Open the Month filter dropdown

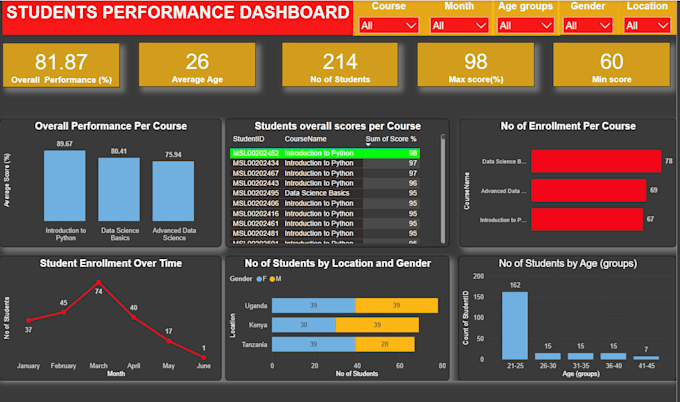[x=459, y=26]
